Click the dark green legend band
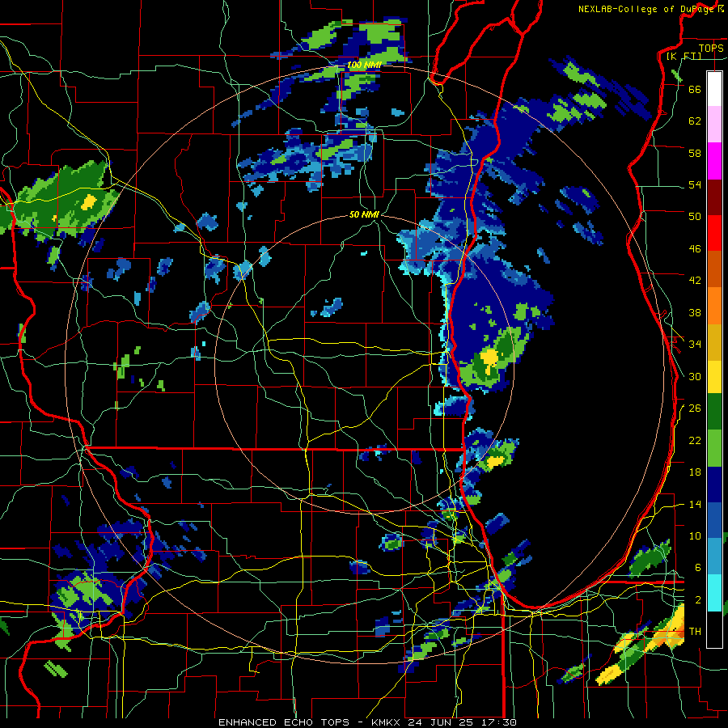Viewport: 728px width, 728px height. tap(714, 412)
